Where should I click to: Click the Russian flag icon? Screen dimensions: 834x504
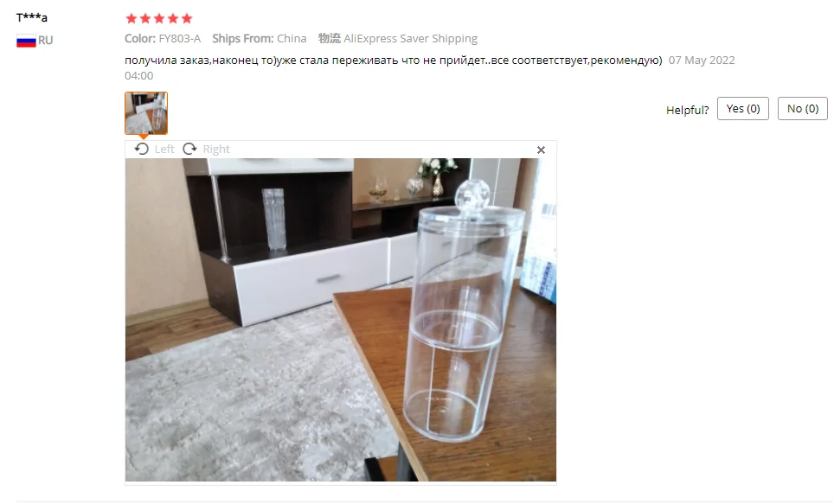coord(26,41)
